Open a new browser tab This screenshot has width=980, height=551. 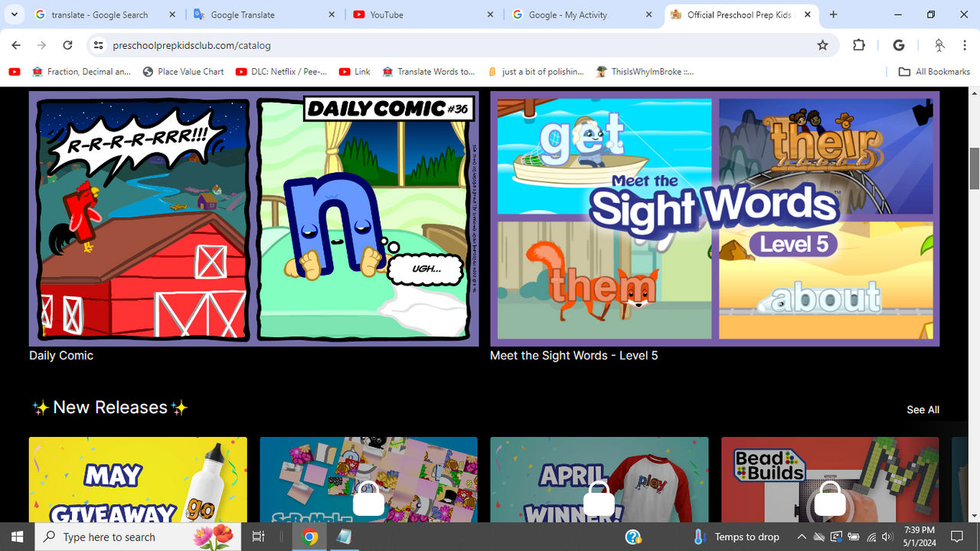click(x=833, y=15)
